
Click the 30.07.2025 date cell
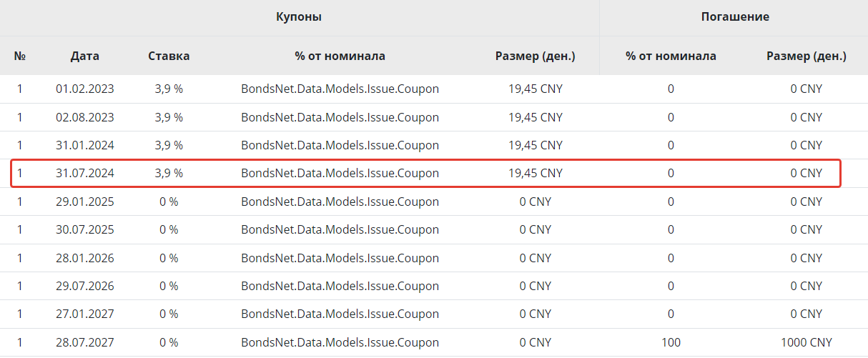[85, 229]
